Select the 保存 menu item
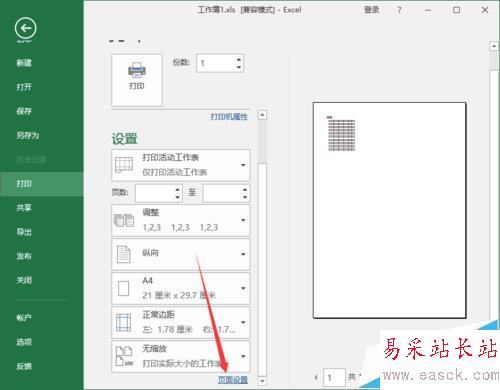This screenshot has width=500, height=390. tap(24, 111)
